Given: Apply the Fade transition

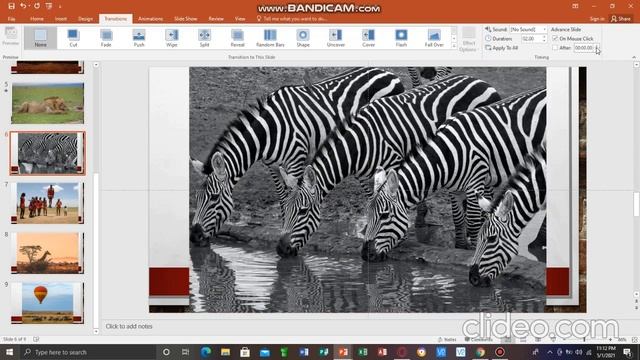Looking at the screenshot, I should tap(106, 38).
